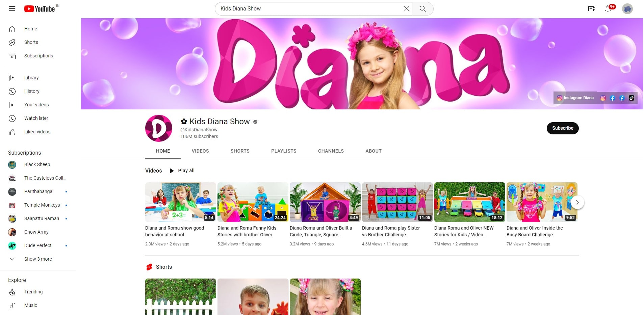Open the About tab
This screenshot has width=644, height=315.
[x=373, y=151]
